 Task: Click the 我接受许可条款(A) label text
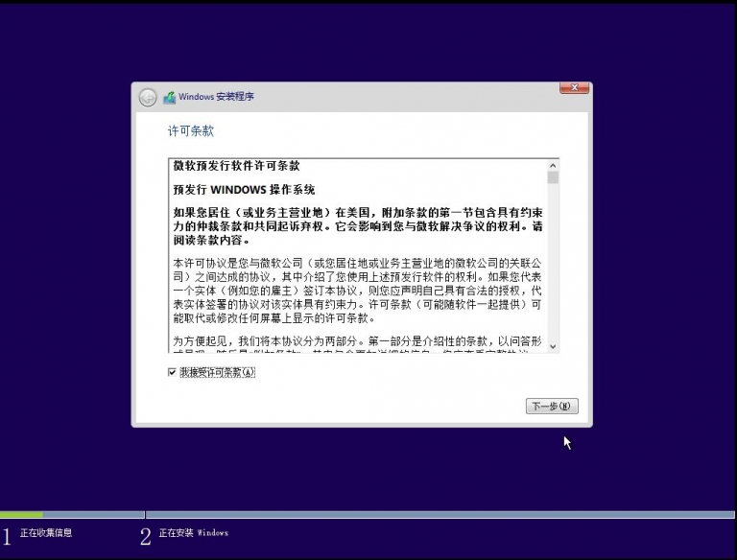[x=217, y=372]
